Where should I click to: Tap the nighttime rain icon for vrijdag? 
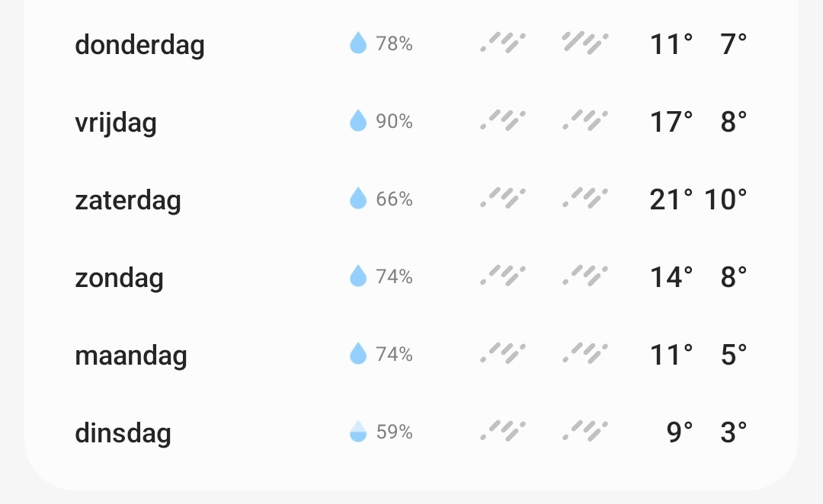(x=585, y=120)
